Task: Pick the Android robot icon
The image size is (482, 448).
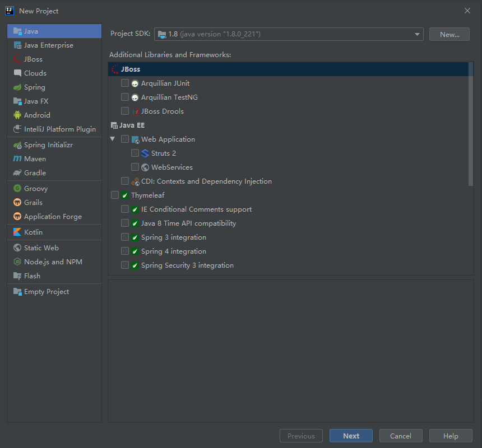Action: [x=17, y=115]
